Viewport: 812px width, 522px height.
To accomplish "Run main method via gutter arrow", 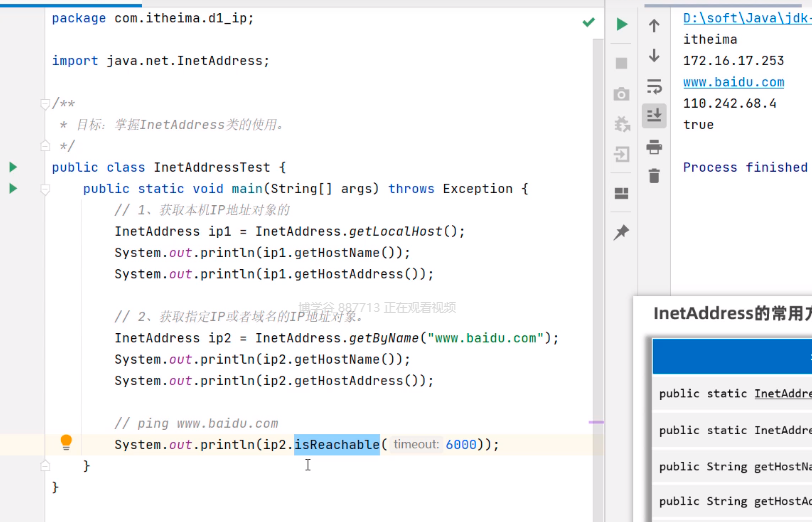I will tap(13, 188).
